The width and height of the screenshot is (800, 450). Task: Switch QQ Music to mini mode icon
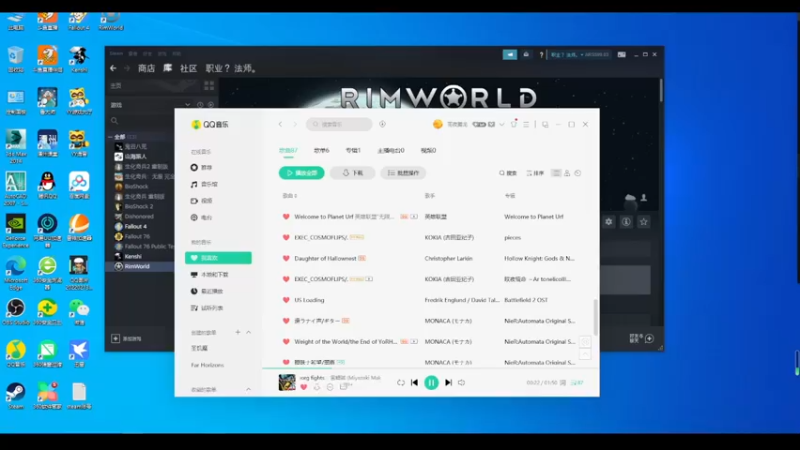coord(545,124)
